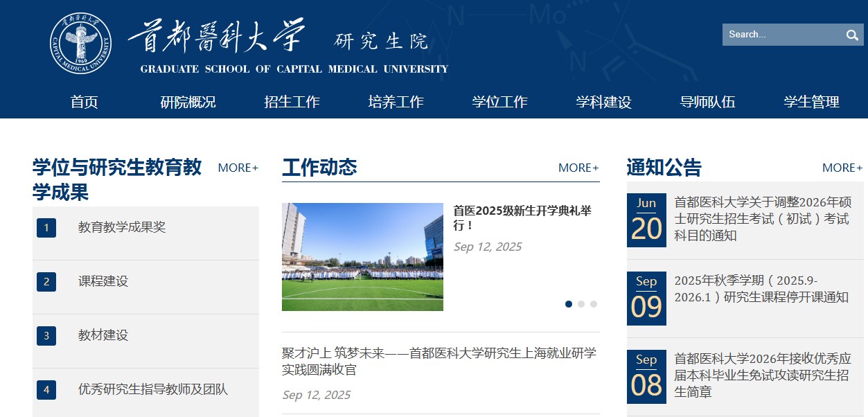Click the Sep 09 date badge
This screenshot has width=868, height=417.
(x=646, y=298)
